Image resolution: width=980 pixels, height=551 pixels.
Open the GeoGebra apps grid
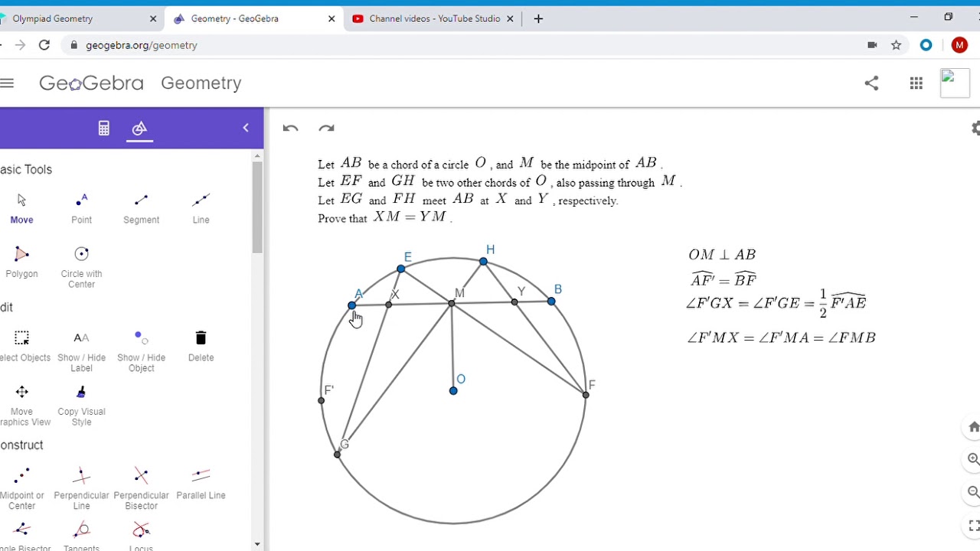coord(916,83)
